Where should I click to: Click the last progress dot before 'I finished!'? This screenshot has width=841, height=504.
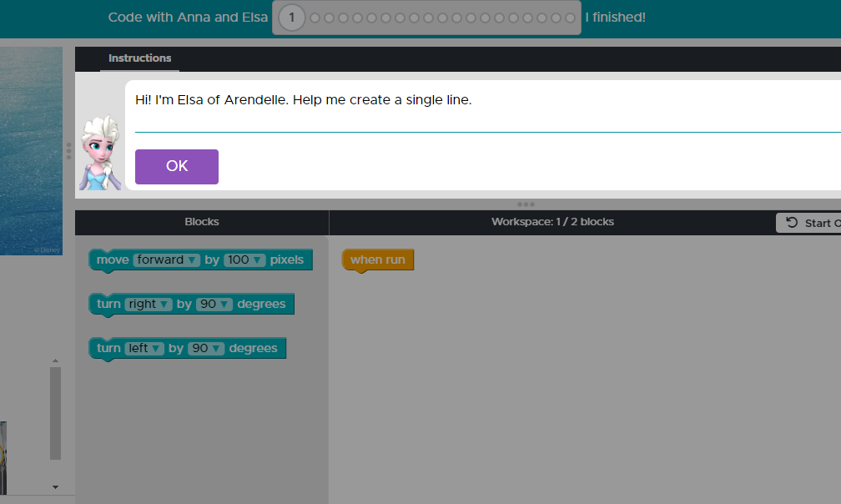pyautogui.click(x=570, y=18)
